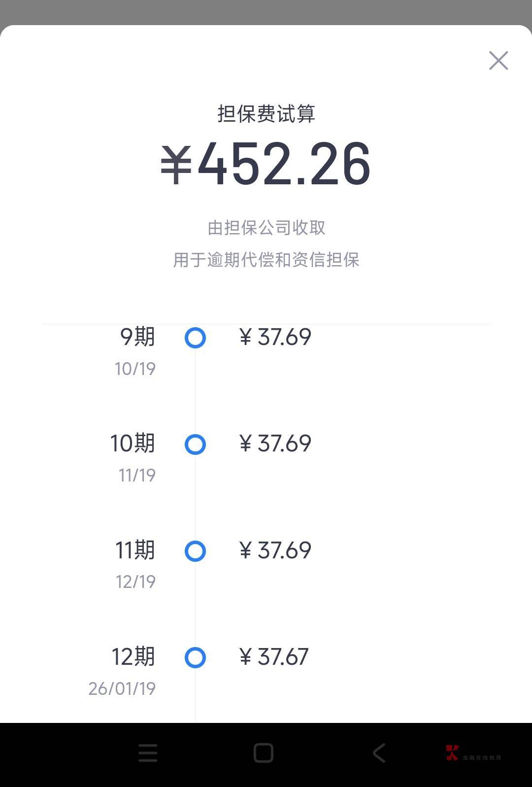The image size is (532, 787).
Task: Close the guarantee fee sheet
Action: click(x=498, y=61)
